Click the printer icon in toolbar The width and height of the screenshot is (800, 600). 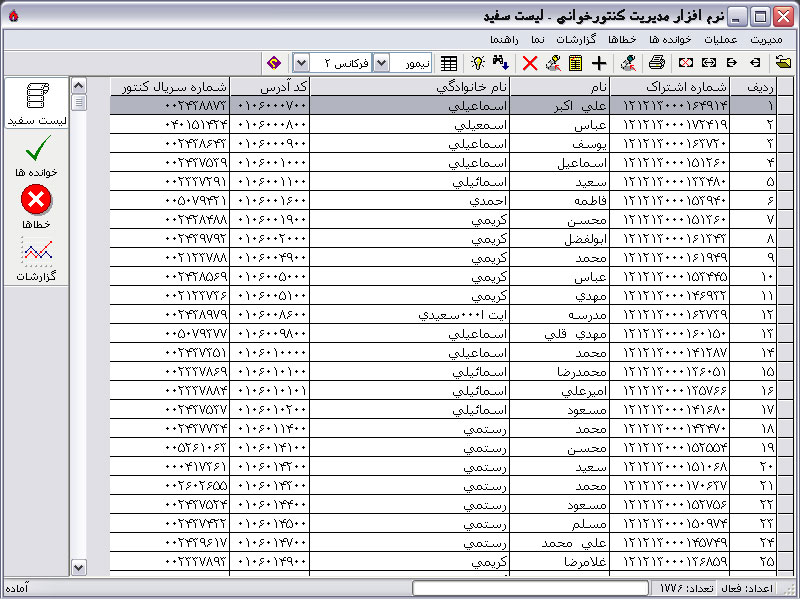pyautogui.click(x=656, y=63)
